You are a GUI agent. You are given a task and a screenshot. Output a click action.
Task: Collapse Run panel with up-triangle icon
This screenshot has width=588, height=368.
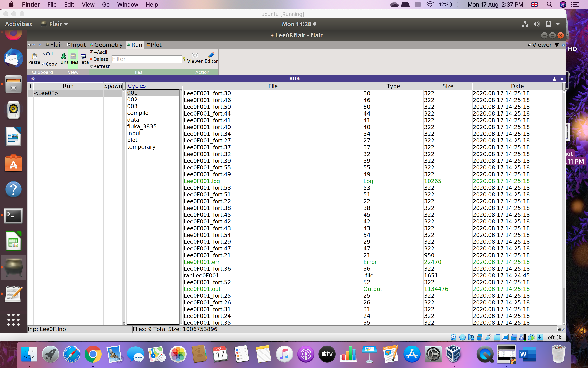[554, 79]
